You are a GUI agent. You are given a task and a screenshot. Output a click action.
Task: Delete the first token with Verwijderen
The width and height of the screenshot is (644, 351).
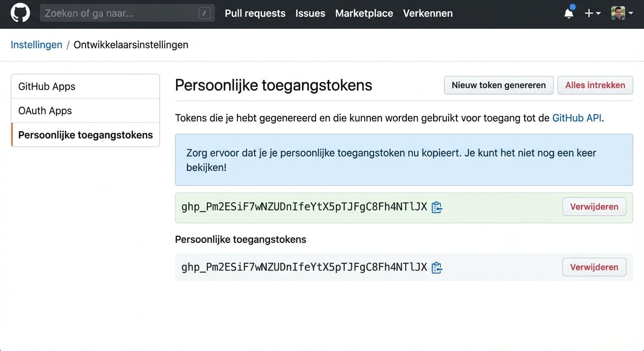(594, 207)
